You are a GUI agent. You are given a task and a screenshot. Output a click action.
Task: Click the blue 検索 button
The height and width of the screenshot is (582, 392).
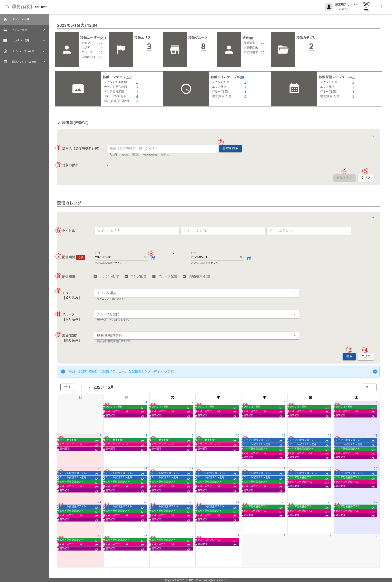click(349, 356)
